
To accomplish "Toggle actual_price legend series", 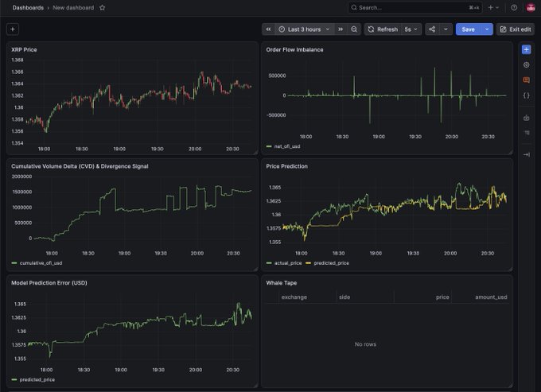I will [x=288, y=263].
